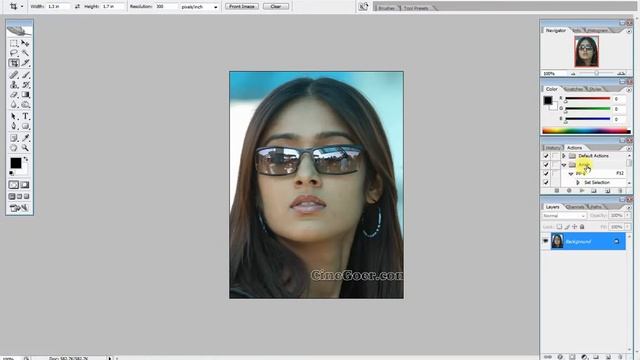Screen dimensions: 640x360
Task: Swap foreground and background colors
Action: [26, 159]
